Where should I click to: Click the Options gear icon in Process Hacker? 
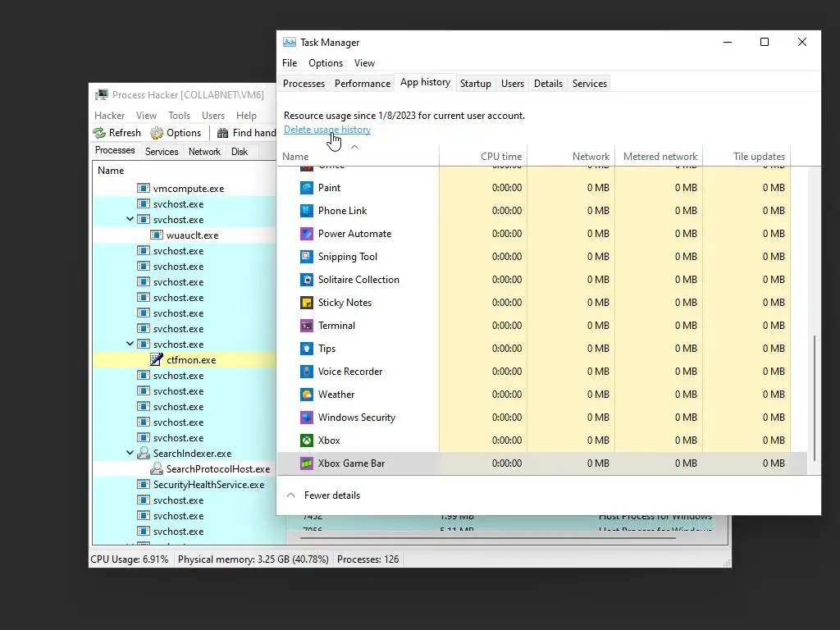coord(157,133)
